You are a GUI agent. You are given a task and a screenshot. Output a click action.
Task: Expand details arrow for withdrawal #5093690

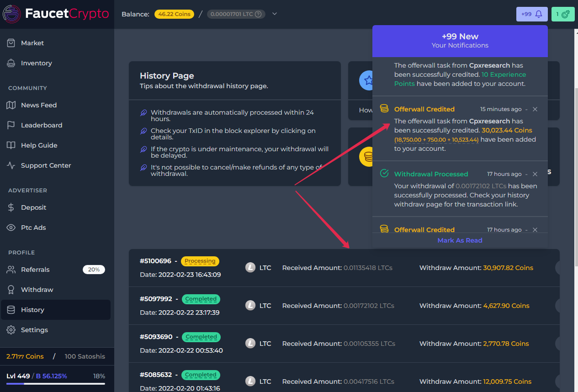[557, 344]
